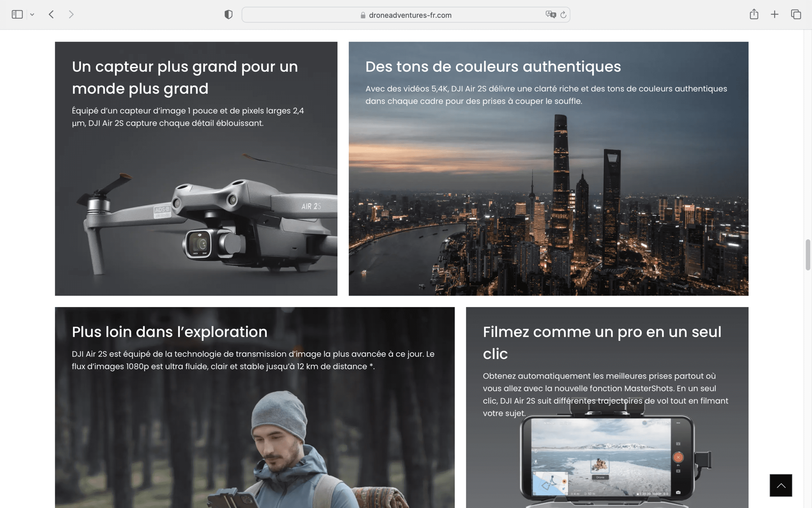Screen dimensions: 812x508
Task: Open the page translate icon
Action: [551, 15]
